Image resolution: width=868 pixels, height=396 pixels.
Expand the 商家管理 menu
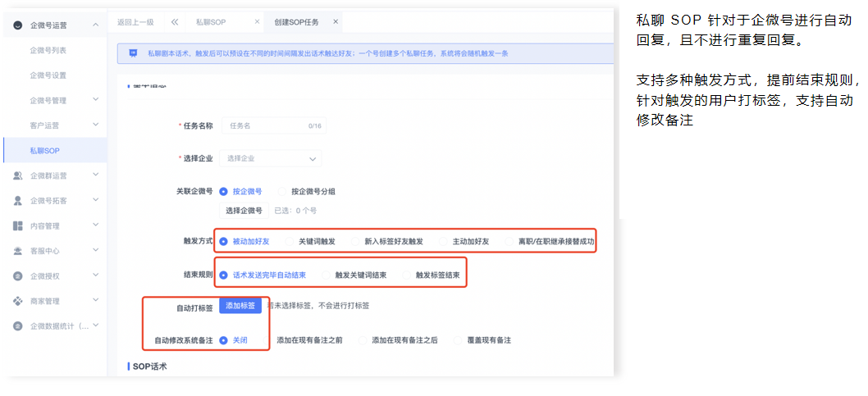click(96, 301)
